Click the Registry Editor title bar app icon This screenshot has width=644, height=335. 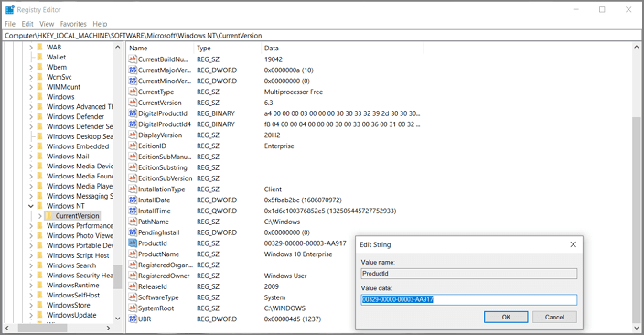(10, 9)
